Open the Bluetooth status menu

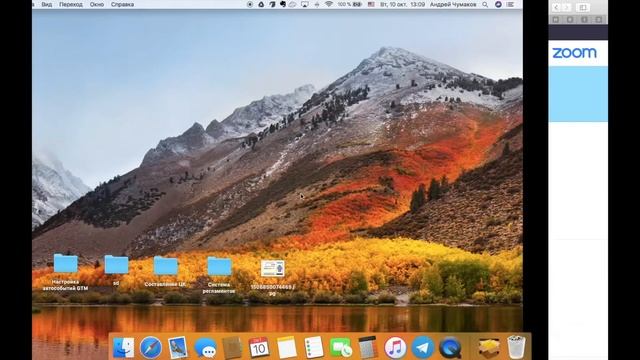point(317,4)
